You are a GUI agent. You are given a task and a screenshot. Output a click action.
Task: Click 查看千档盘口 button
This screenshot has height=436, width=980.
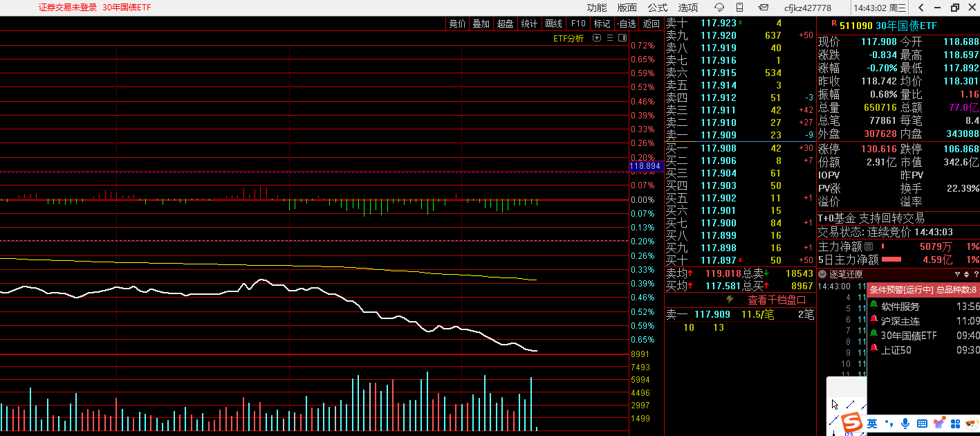point(777,300)
